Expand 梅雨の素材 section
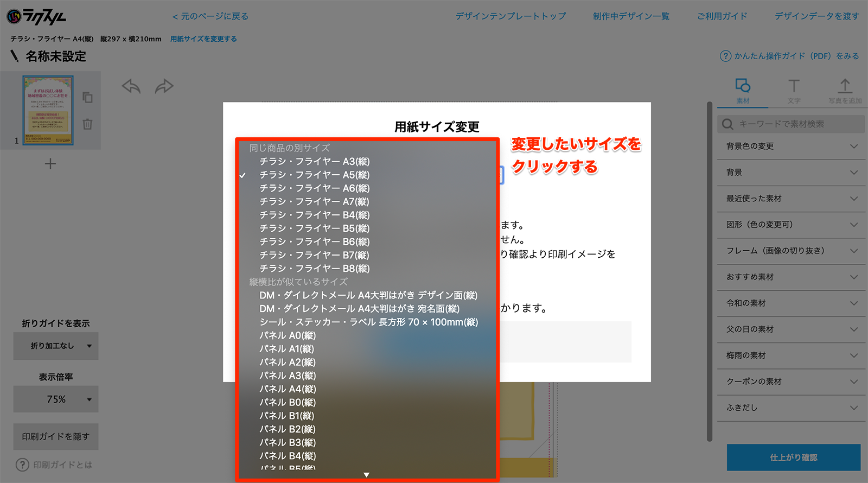868x483 pixels. pyautogui.click(x=791, y=355)
